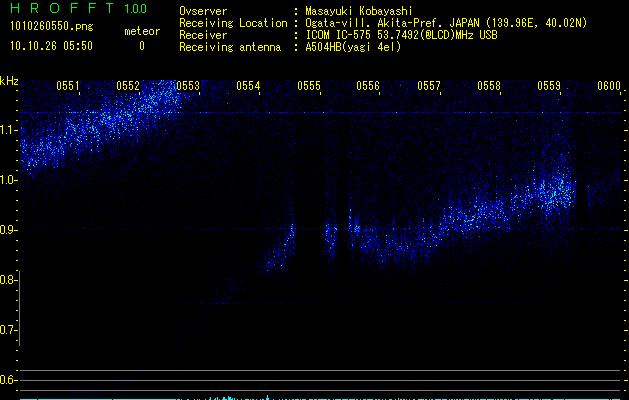This screenshot has width=629, height=400.
Task: Click the Receiving Location label
Action: [233, 23]
